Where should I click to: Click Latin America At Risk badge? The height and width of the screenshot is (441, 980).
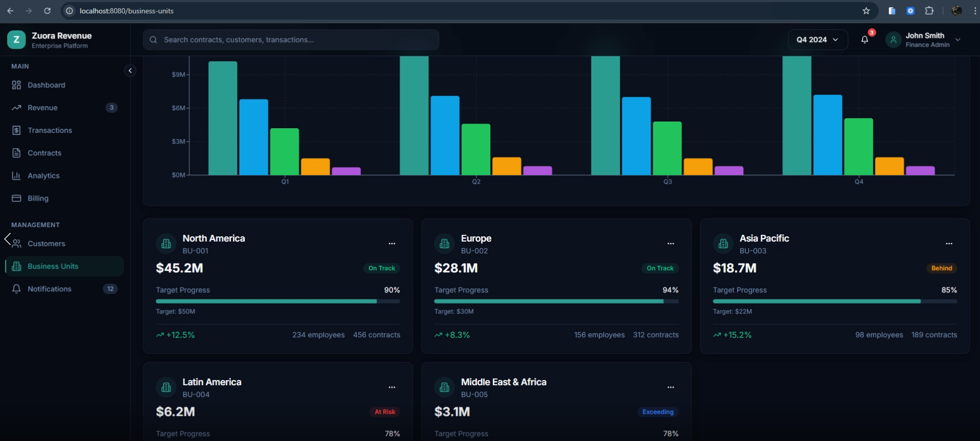tap(385, 412)
